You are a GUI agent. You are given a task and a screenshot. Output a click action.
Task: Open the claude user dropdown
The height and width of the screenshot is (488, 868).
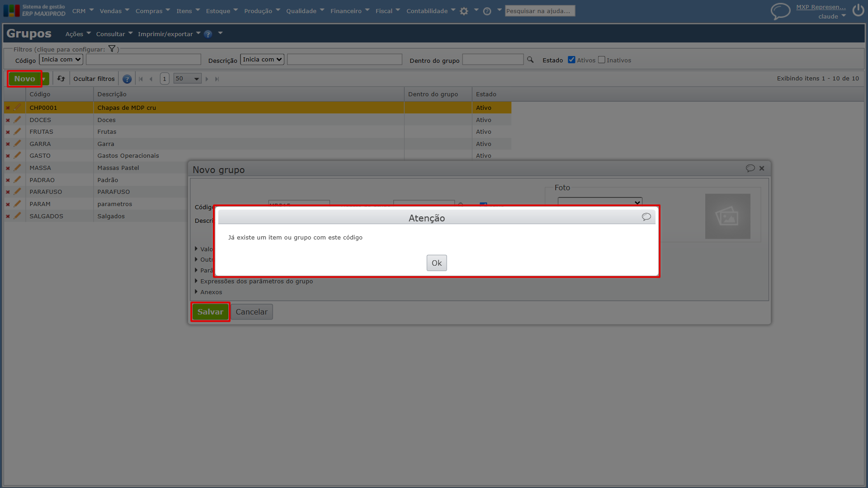click(832, 16)
